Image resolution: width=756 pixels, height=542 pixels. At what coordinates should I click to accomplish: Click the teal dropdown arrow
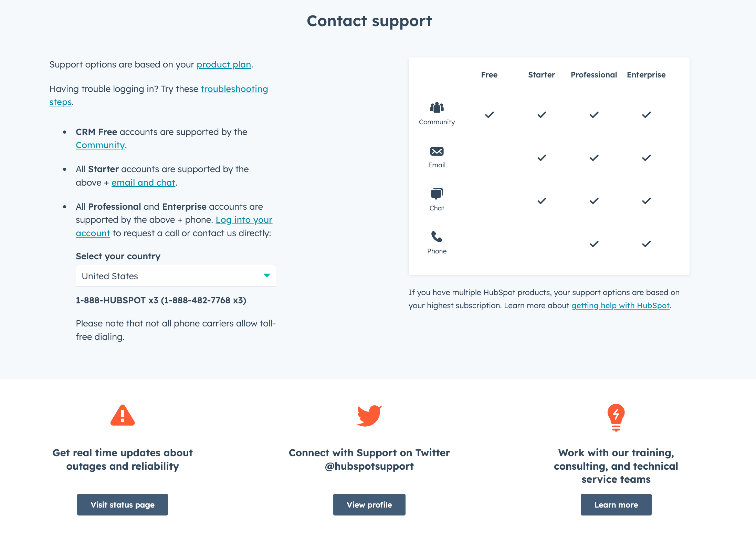[x=266, y=275]
